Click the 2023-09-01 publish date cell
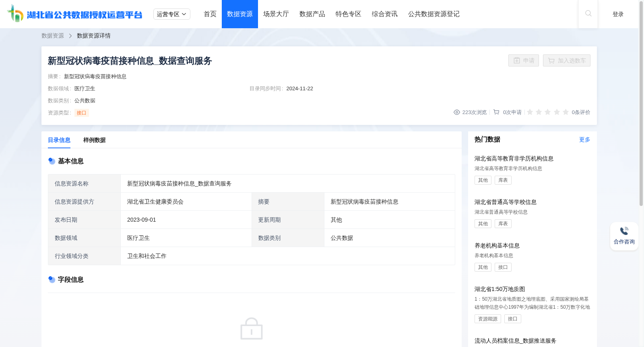The height and width of the screenshot is (347, 644). [186, 220]
